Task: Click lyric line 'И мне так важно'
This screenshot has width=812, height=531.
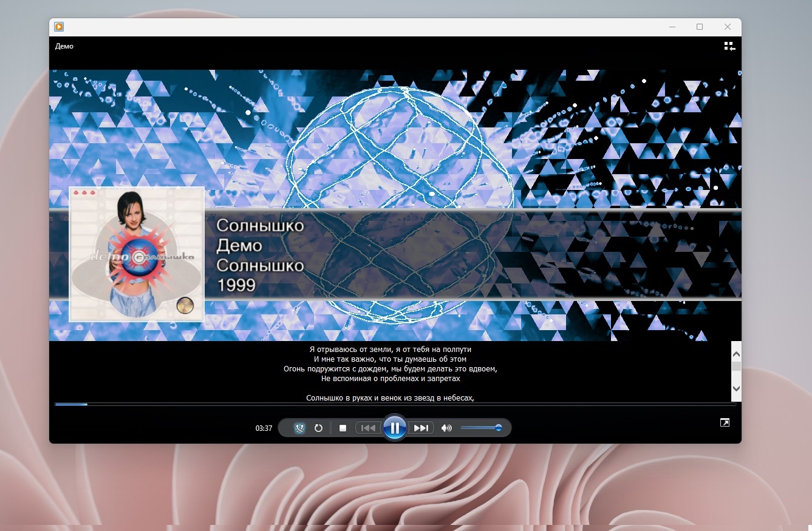Action: [391, 359]
